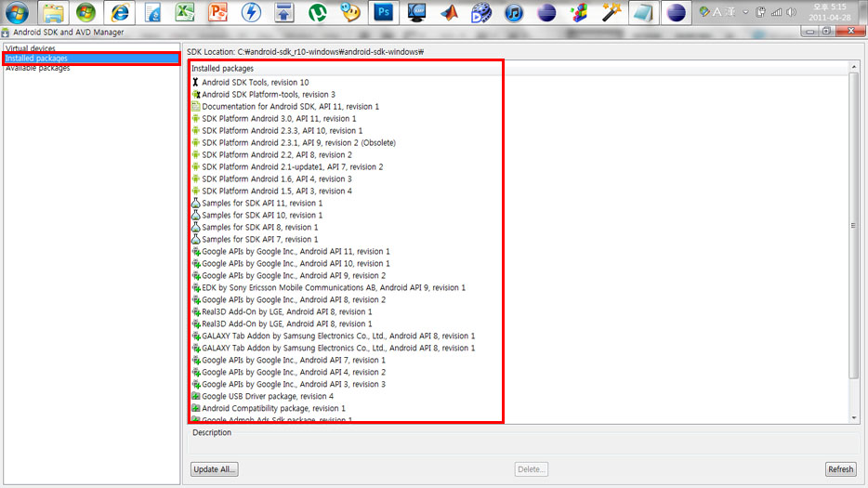Viewport: 868px width, 488px height.
Task: Select Google APIs Android API 4 row
Action: click(294, 372)
